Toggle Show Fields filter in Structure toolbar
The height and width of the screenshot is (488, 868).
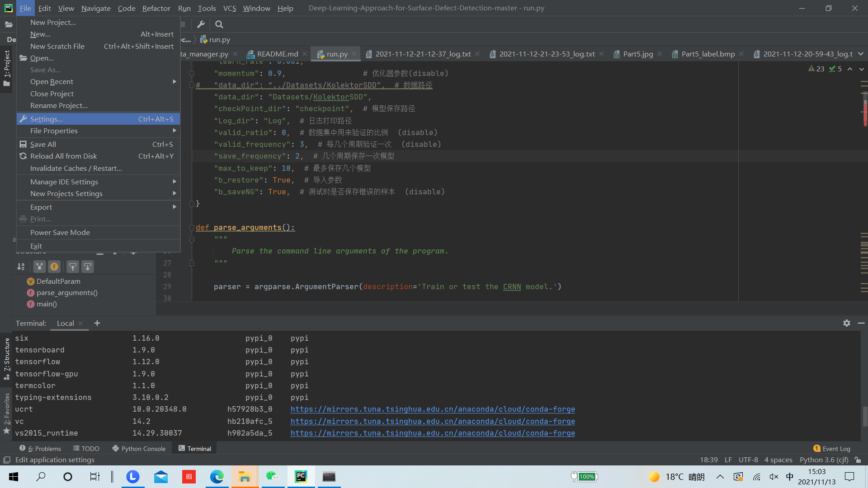54,267
